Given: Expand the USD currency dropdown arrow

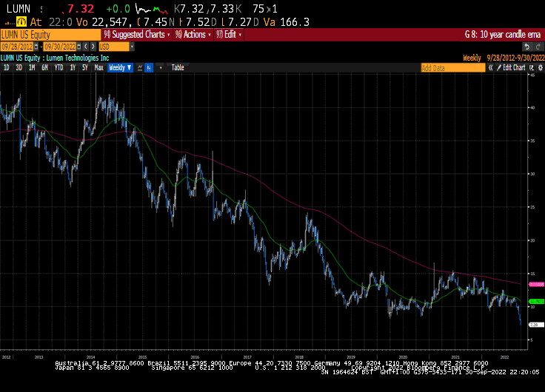Looking at the screenshot, I should (x=132, y=47).
